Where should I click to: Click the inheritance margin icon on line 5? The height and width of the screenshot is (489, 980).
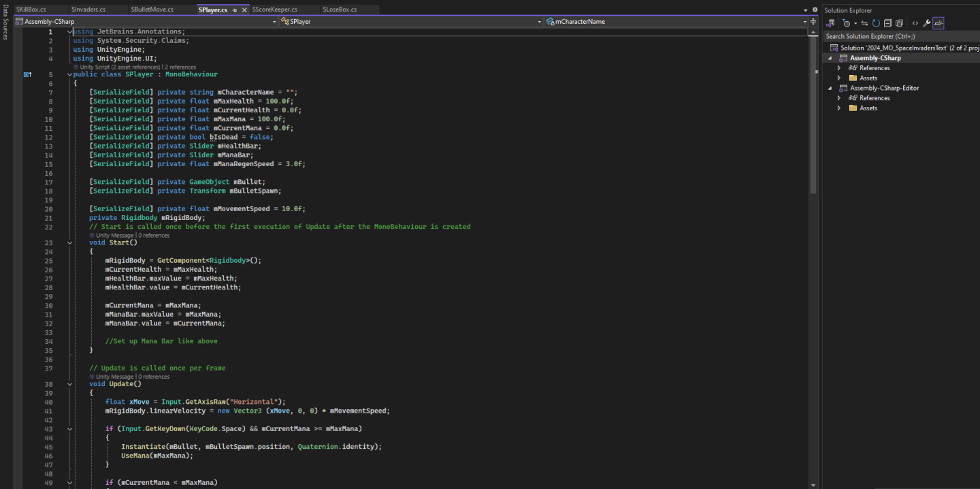point(27,74)
